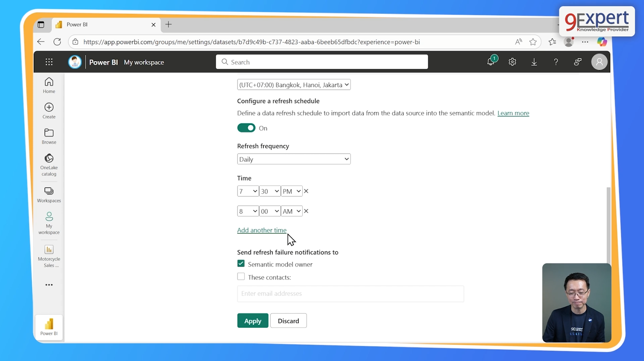Apply the refresh schedule settings

coord(253,320)
